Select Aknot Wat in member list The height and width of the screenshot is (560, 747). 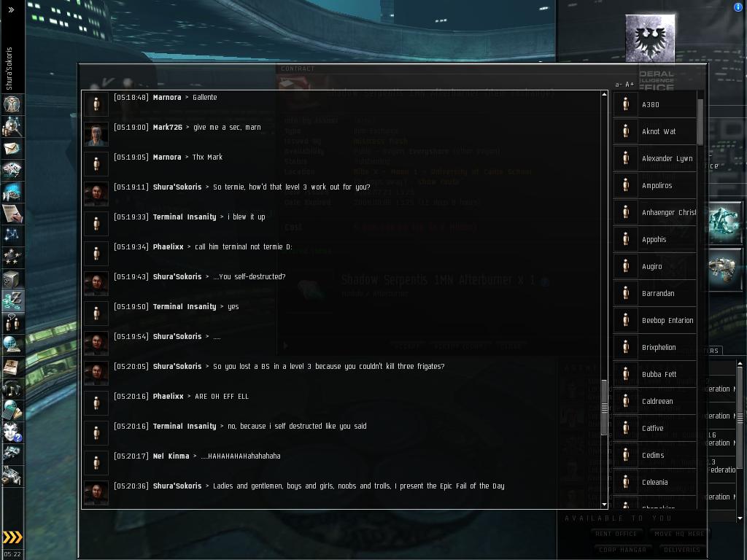point(654,131)
